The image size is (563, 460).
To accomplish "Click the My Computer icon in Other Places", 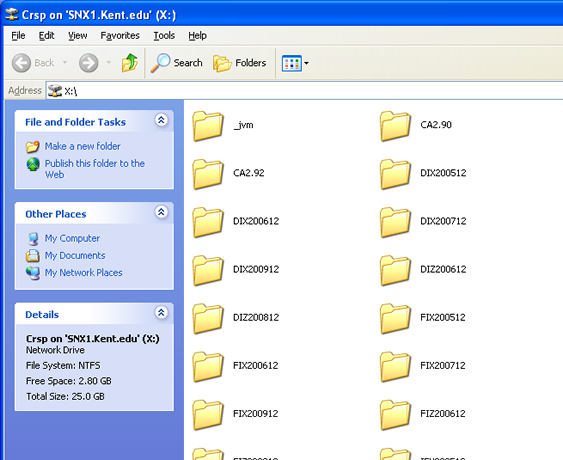I will [x=33, y=239].
